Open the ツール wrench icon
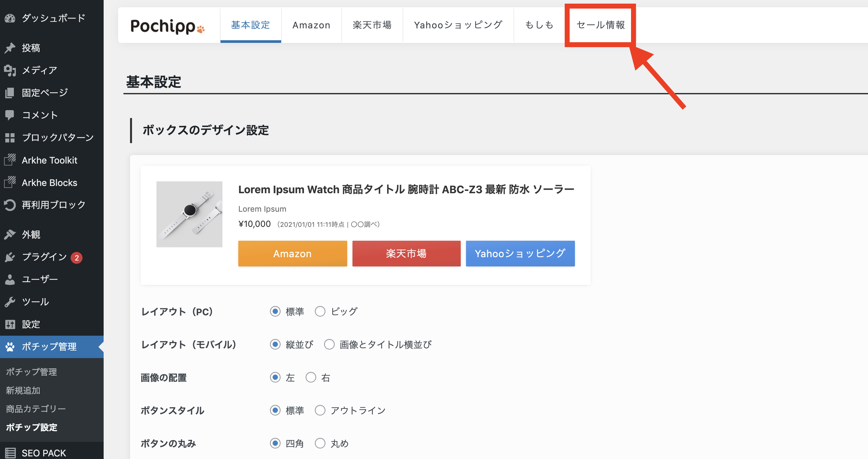The height and width of the screenshot is (459, 868). tap(10, 302)
